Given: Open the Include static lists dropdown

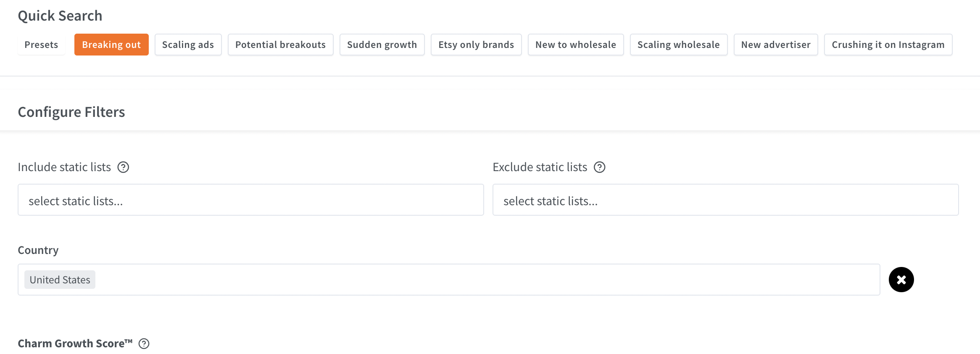Looking at the screenshot, I should (250, 200).
